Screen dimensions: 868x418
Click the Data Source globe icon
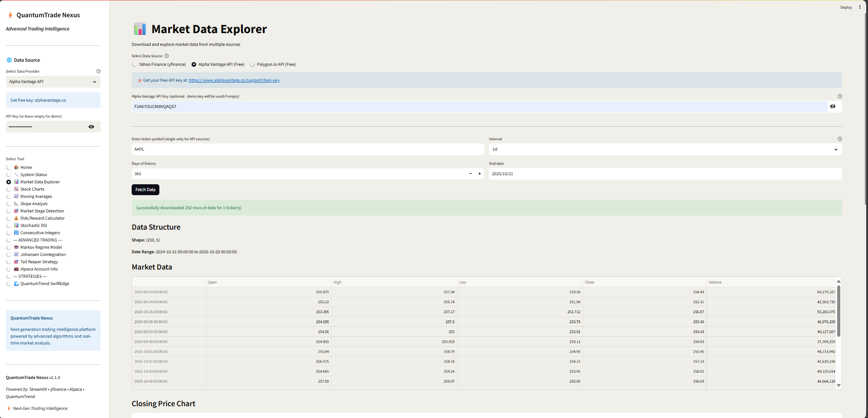click(9, 60)
